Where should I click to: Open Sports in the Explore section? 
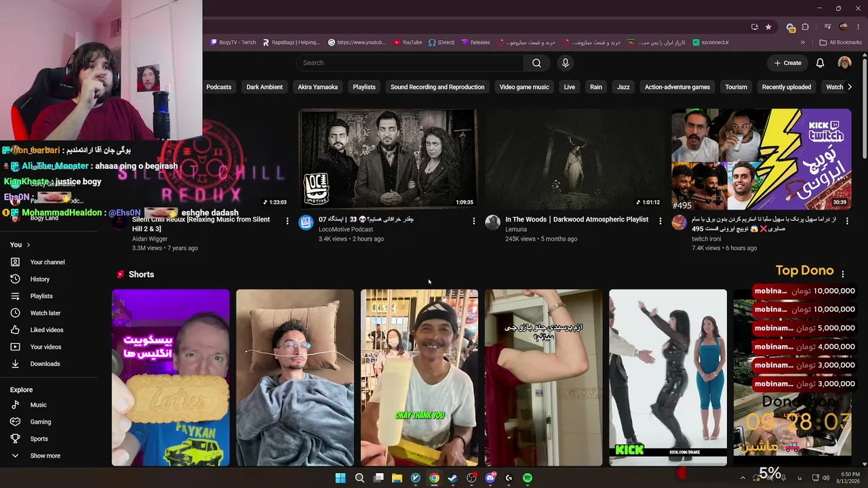click(39, 439)
